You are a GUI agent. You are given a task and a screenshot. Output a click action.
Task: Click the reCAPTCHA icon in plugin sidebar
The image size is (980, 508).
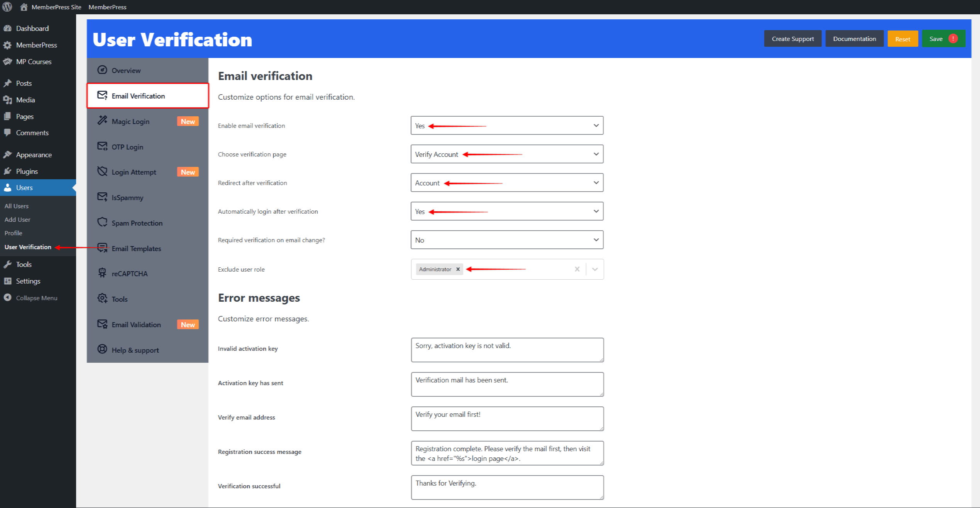click(102, 273)
